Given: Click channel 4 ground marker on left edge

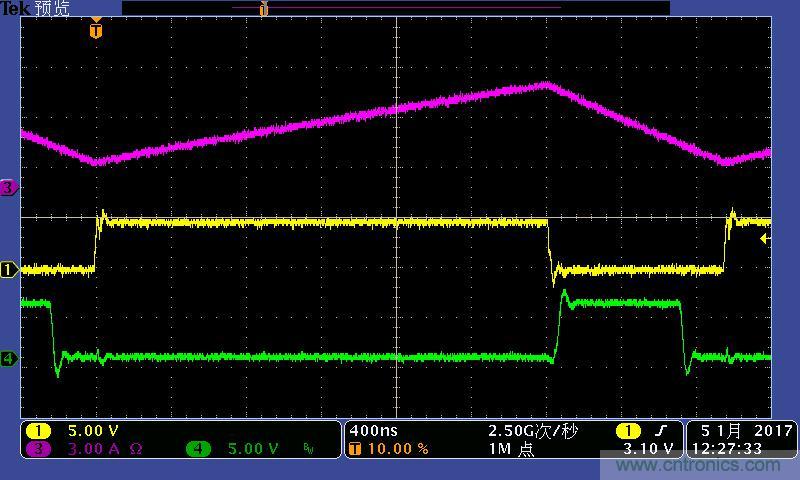Looking at the screenshot, I should (9, 358).
